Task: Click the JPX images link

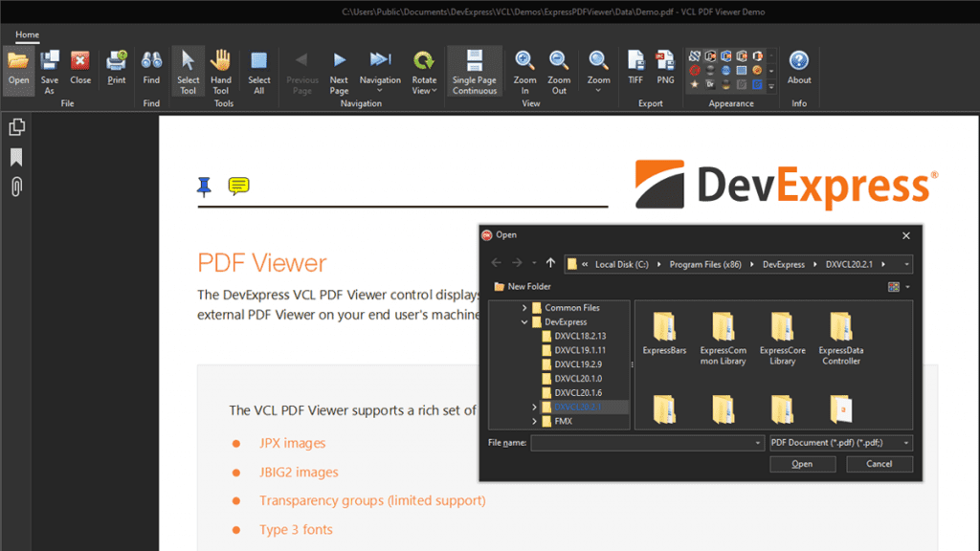Action: click(x=293, y=443)
